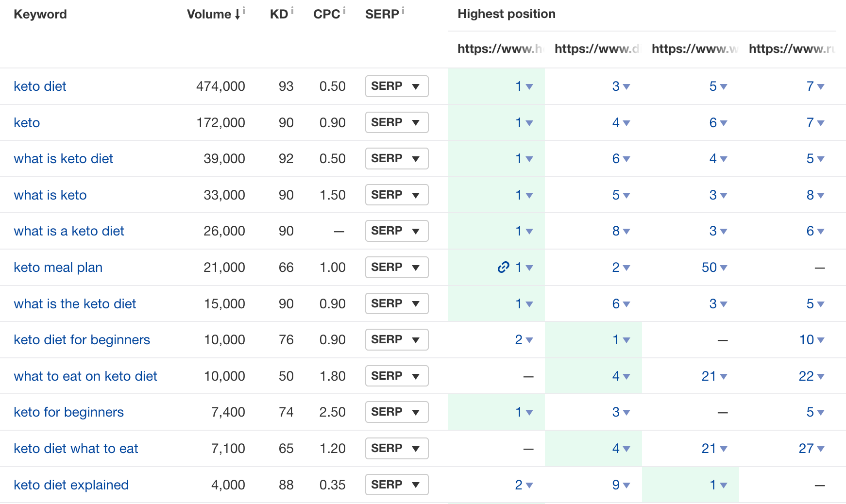The height and width of the screenshot is (504, 846).
Task: Expand the SERP preview for keto diet explained
Action: (x=397, y=485)
